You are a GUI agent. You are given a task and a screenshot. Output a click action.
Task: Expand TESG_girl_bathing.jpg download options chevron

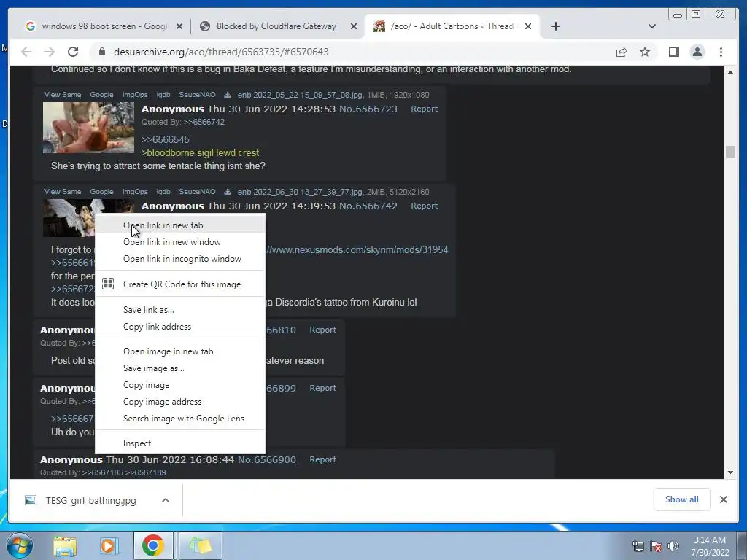tap(166, 500)
